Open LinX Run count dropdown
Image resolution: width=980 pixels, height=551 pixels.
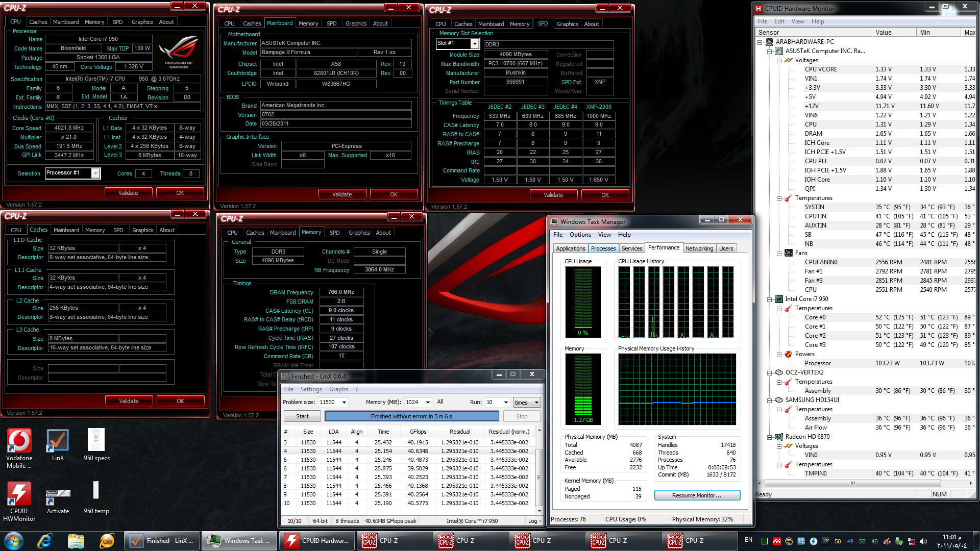point(506,403)
